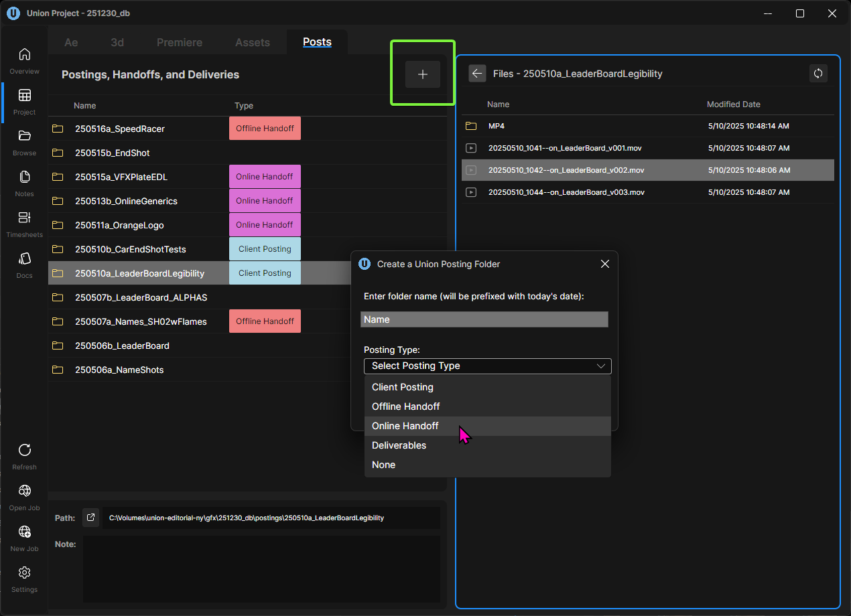Click Client Posting tag on 250510b_CarEndShotTests

[265, 249]
